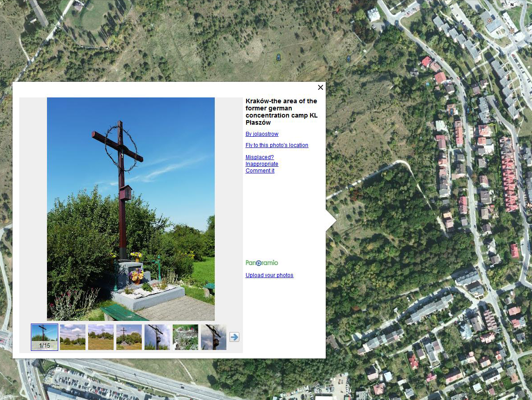Click square place marker on large gray-roofed building

pos(489,21)
